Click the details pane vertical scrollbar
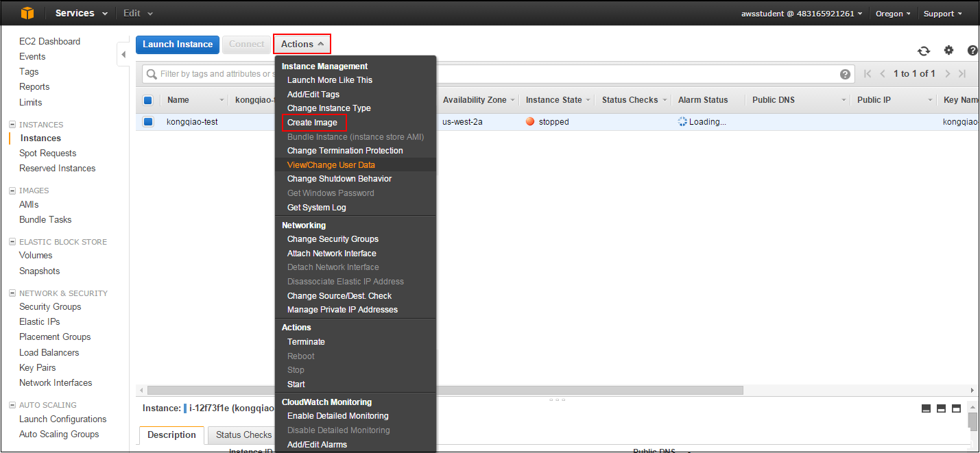 point(972,421)
